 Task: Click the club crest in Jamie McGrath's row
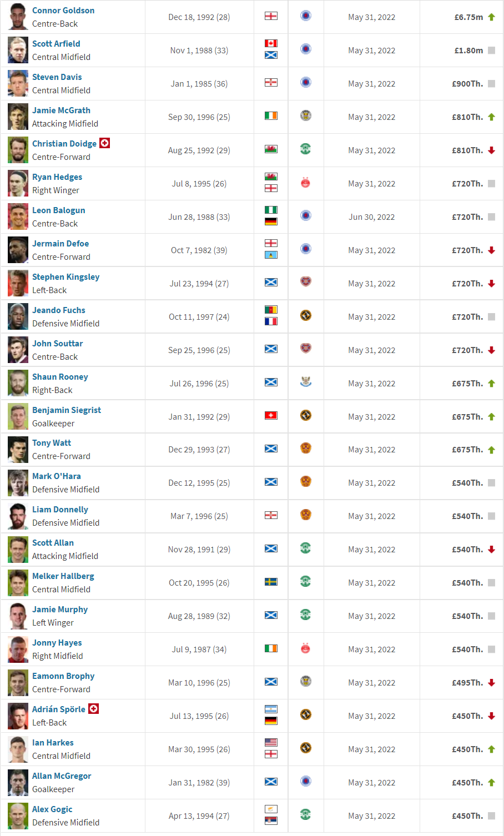(x=305, y=115)
